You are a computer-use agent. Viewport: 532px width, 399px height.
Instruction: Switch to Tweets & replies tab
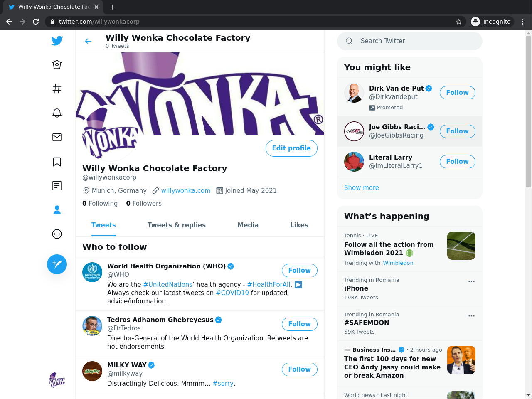176,225
